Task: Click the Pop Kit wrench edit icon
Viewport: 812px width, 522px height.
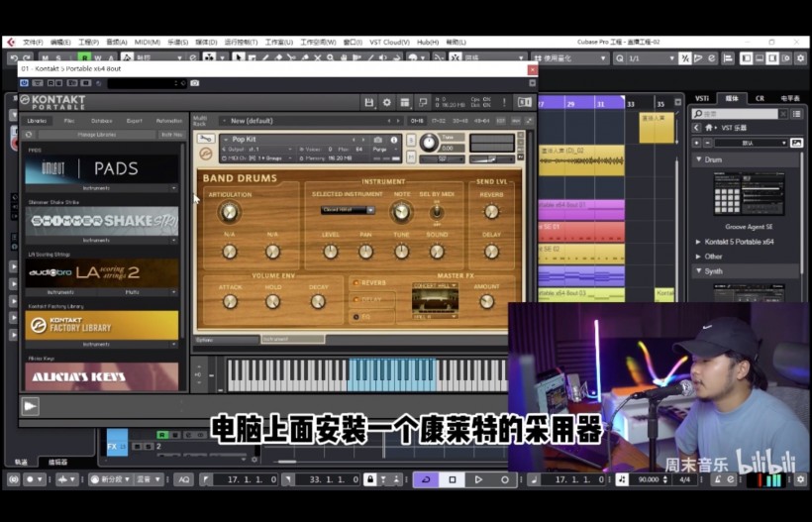Action: [206, 139]
